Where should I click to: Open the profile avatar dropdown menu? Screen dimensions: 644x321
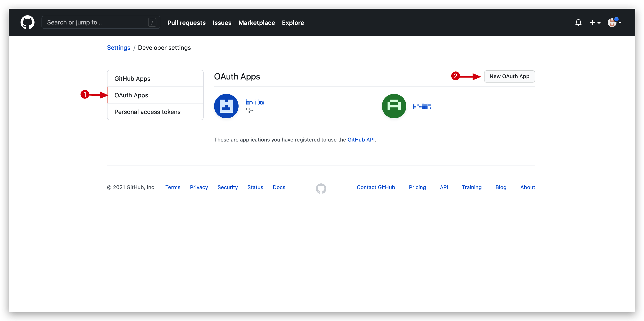pos(614,22)
